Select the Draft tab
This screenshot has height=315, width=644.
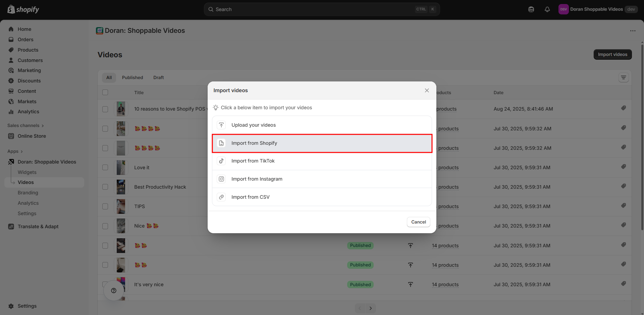[x=159, y=78]
